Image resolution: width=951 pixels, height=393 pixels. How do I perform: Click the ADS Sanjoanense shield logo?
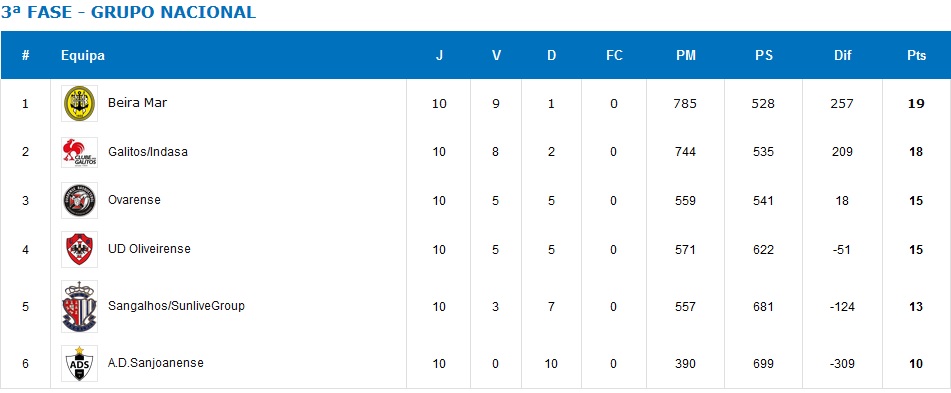coord(79,363)
